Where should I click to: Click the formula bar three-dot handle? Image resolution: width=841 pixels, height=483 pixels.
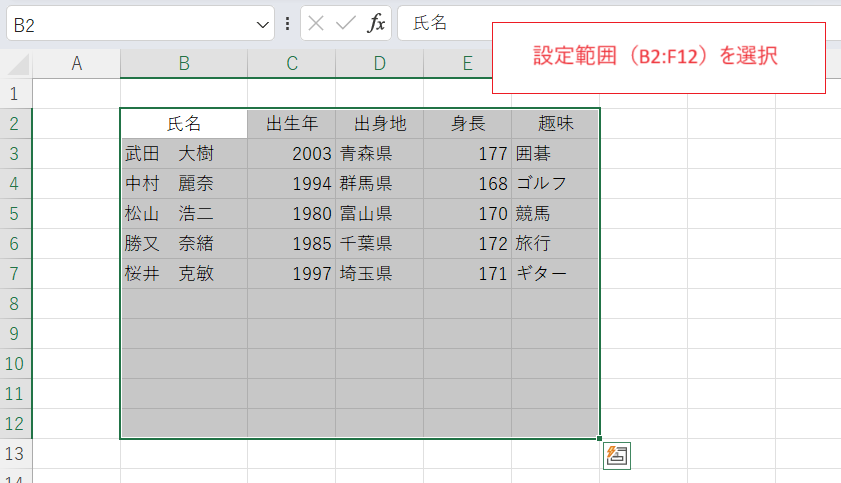(287, 23)
